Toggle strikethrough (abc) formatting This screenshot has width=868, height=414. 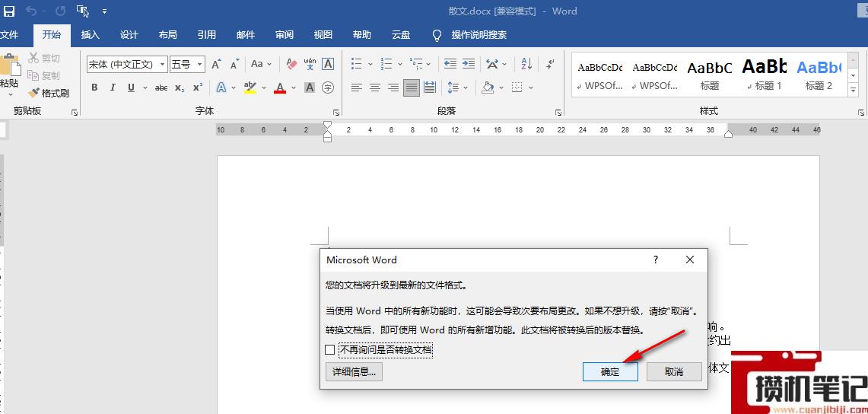pyautogui.click(x=161, y=88)
